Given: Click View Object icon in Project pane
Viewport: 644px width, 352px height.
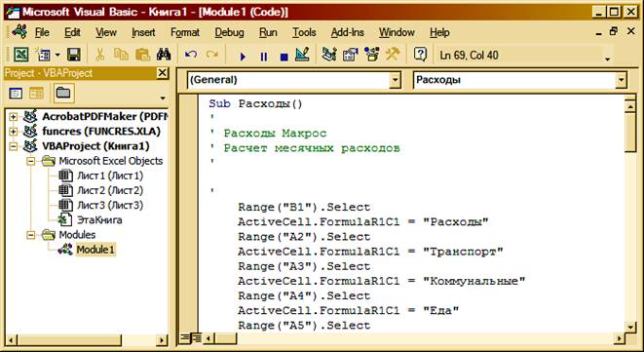Looking at the screenshot, I should (36, 93).
